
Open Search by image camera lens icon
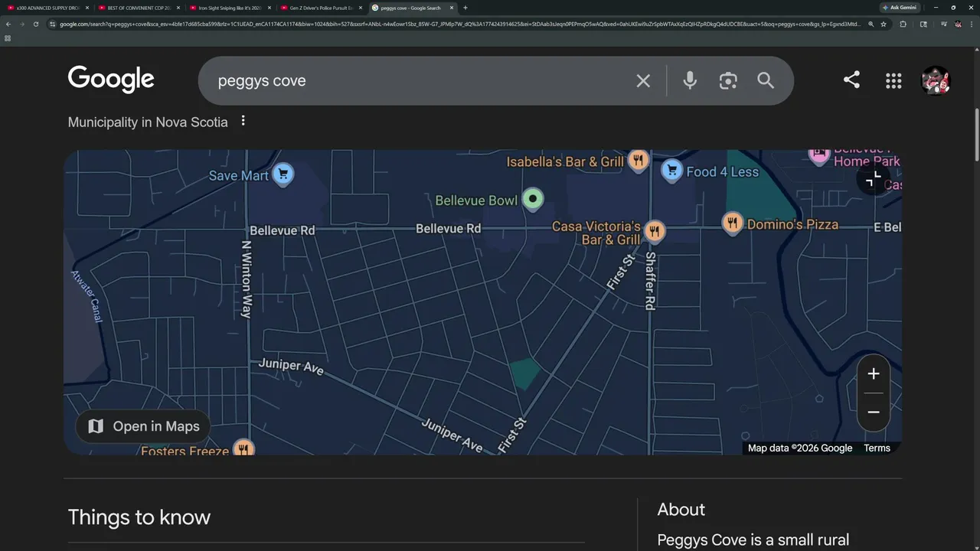(x=728, y=80)
